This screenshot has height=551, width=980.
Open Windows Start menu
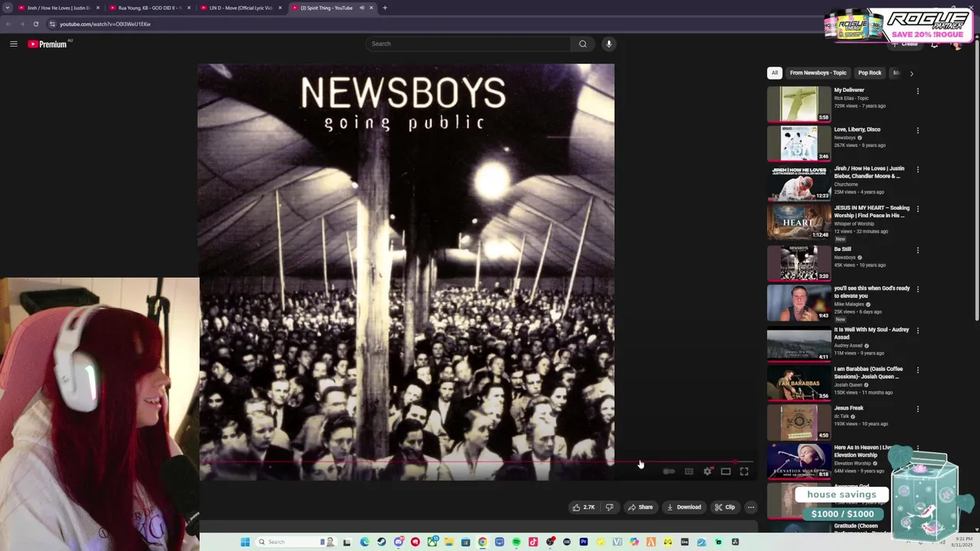245,542
